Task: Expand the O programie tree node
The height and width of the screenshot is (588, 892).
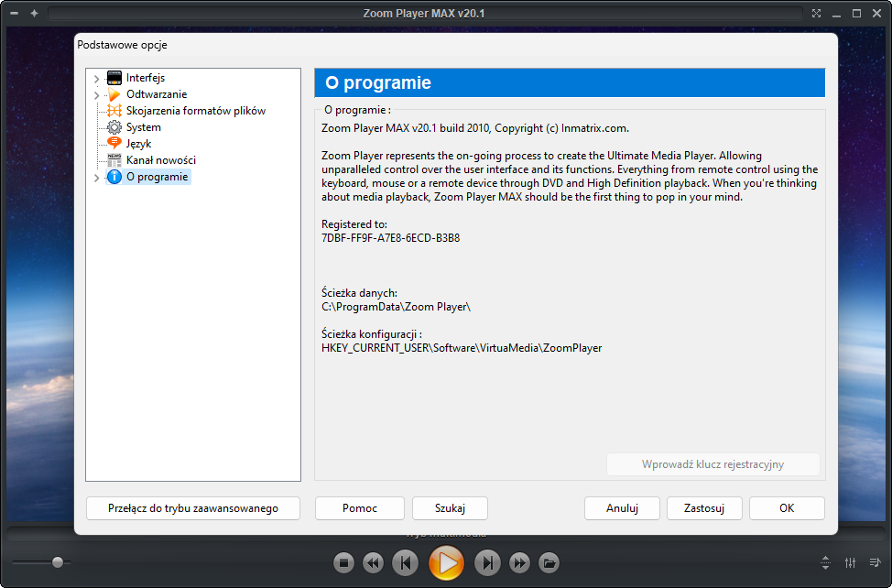Action: [x=96, y=178]
